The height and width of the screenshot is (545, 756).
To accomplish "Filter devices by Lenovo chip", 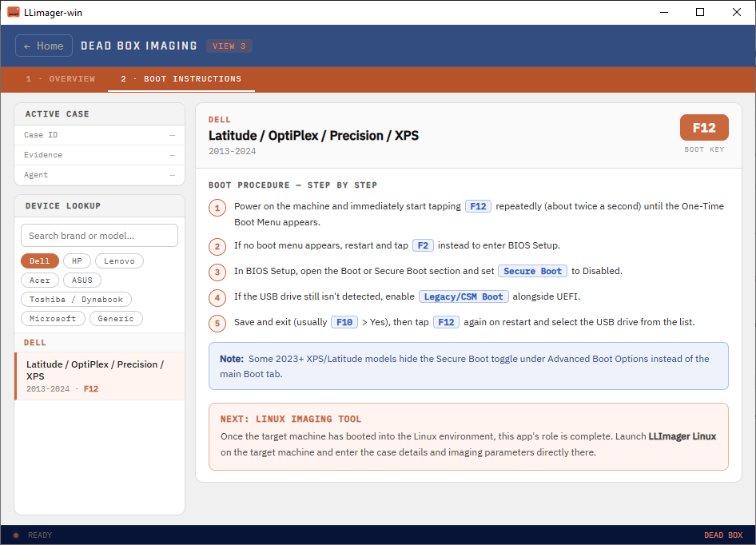I will [x=119, y=261].
